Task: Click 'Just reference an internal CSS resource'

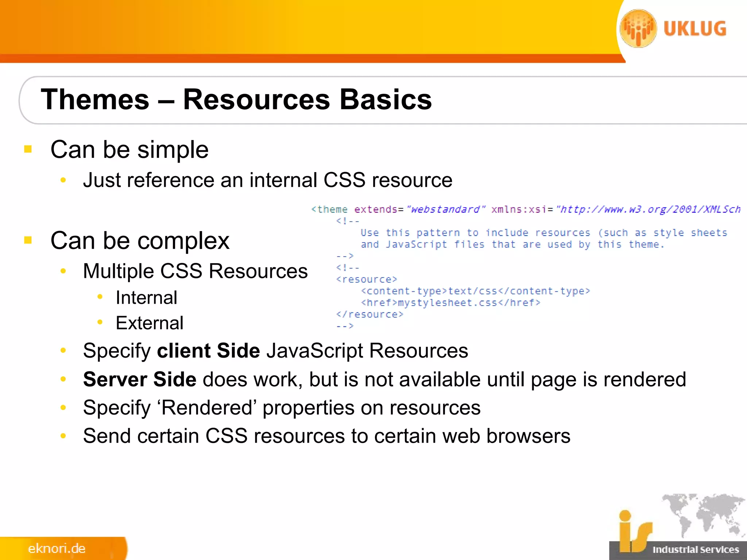Action: (268, 180)
